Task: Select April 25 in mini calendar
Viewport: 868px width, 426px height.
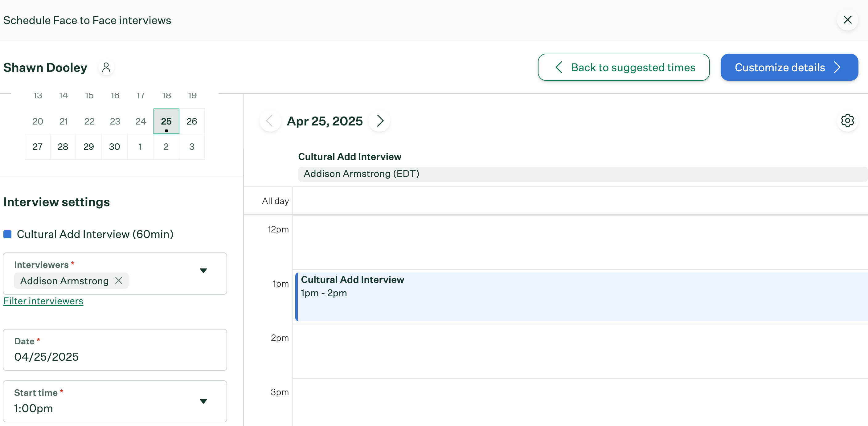Action: click(x=166, y=121)
